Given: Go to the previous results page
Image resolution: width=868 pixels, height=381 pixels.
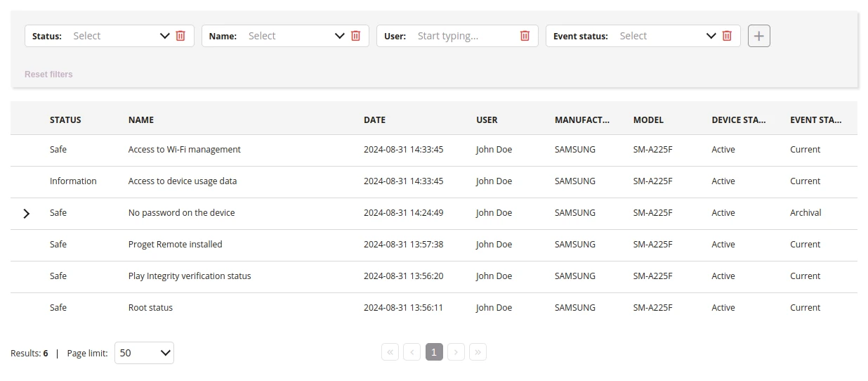Looking at the screenshot, I should click(412, 352).
